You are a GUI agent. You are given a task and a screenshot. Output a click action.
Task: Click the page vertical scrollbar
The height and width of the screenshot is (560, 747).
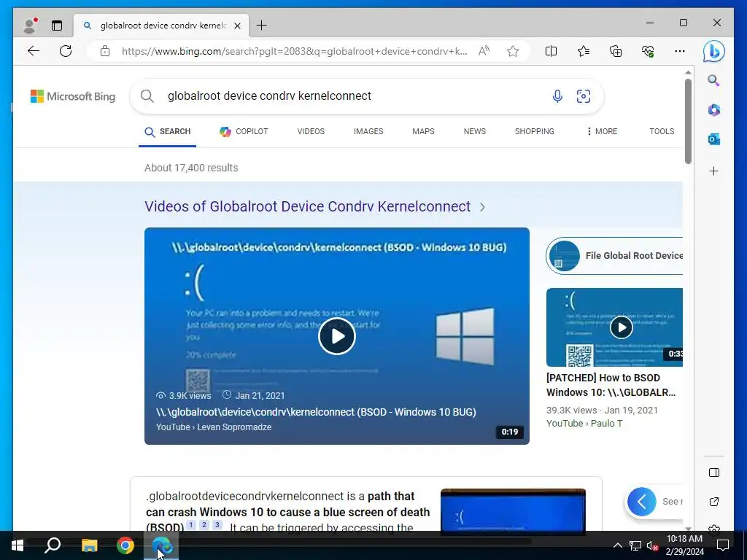click(x=688, y=122)
